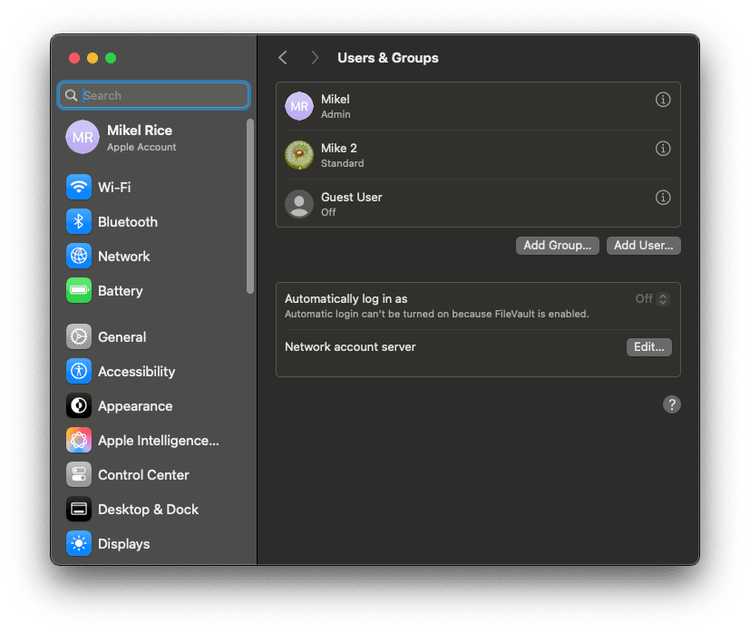Viewport: 750px width, 632px height.
Task: Click the sidebar scrollbar
Action: 250,206
